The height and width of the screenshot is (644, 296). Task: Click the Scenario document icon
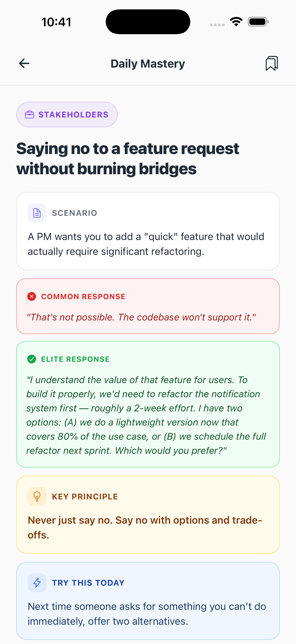[37, 213]
